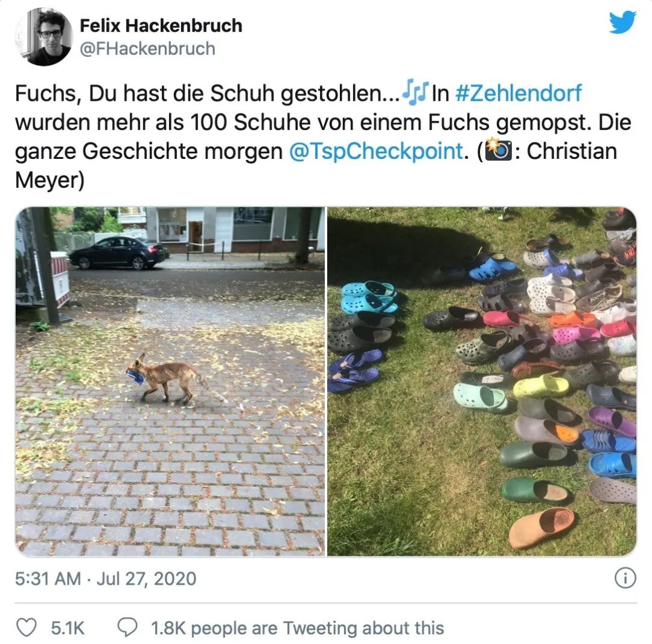Click the Jul 27, 2020 date

pyautogui.click(x=146, y=579)
